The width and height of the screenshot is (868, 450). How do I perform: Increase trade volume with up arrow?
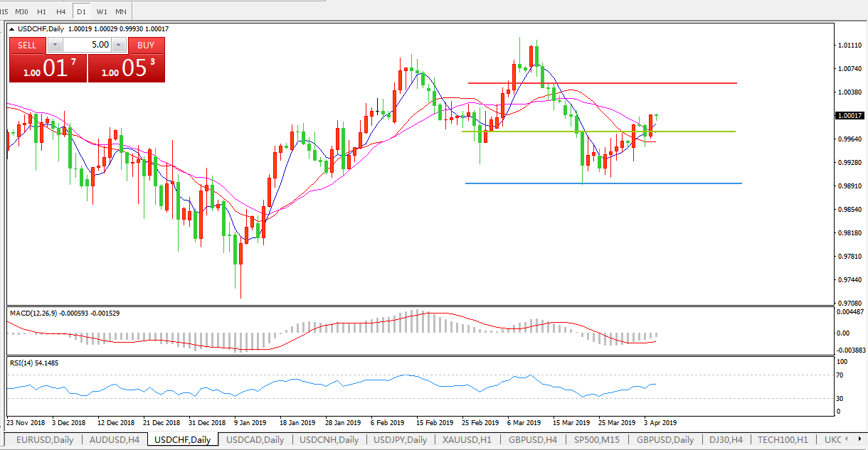pos(118,45)
